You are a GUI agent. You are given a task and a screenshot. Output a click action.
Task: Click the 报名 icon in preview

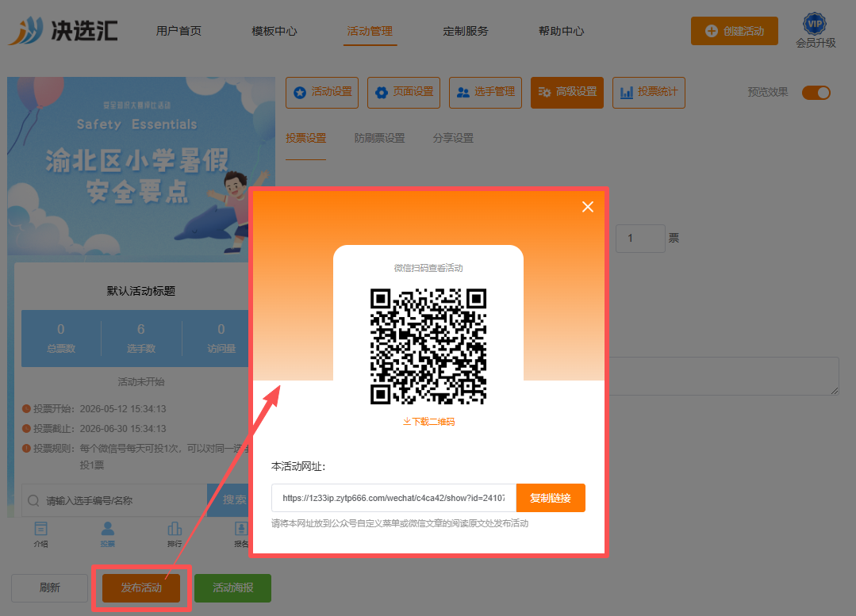(x=240, y=534)
